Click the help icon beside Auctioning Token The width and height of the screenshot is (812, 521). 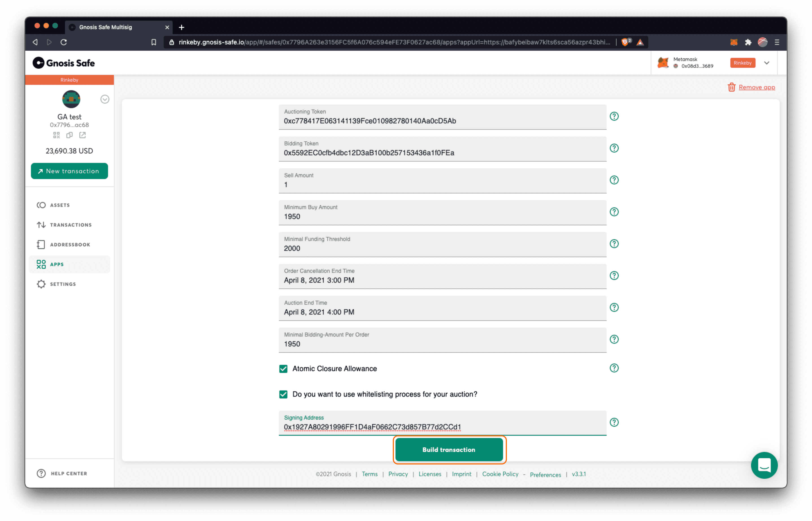pyautogui.click(x=614, y=116)
